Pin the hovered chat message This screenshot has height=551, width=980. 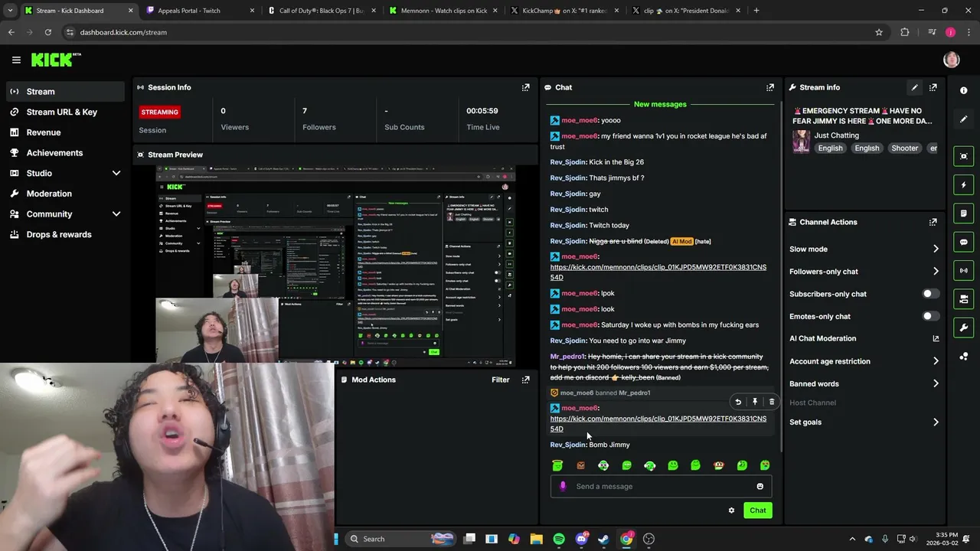pos(755,402)
